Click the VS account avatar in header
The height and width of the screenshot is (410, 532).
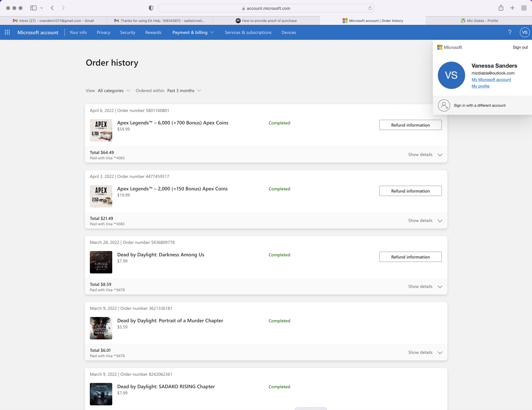pyautogui.click(x=524, y=32)
